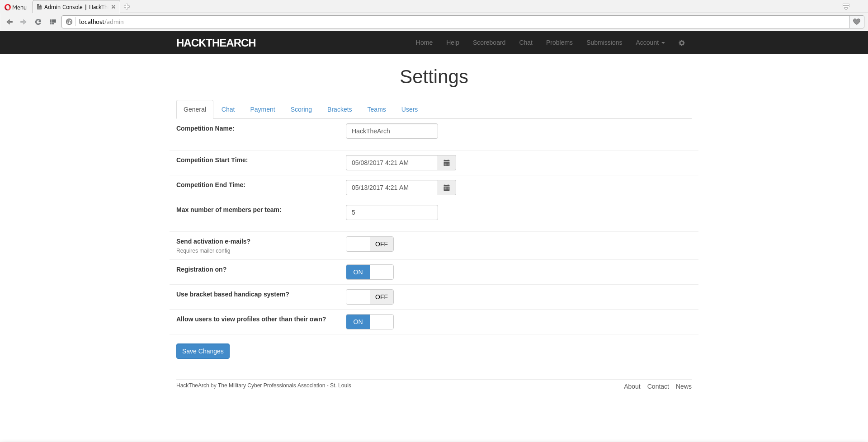The width and height of the screenshot is (868, 442).
Task: Open the admin settings gear icon
Action: tap(682, 42)
